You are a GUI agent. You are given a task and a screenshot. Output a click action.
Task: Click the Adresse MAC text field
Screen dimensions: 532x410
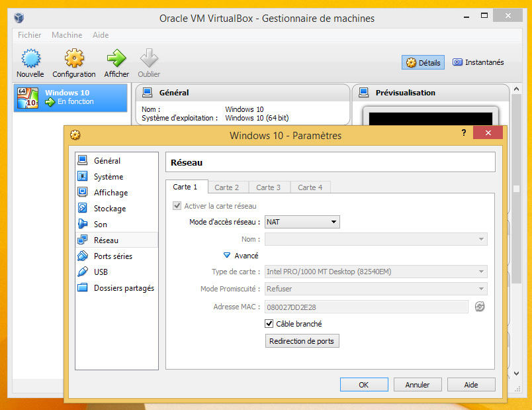366,307
